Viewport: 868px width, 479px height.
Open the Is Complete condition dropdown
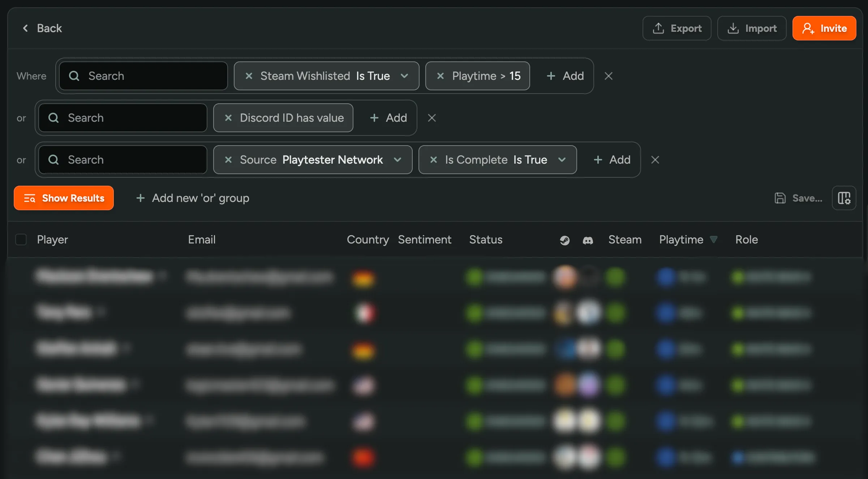click(x=562, y=160)
